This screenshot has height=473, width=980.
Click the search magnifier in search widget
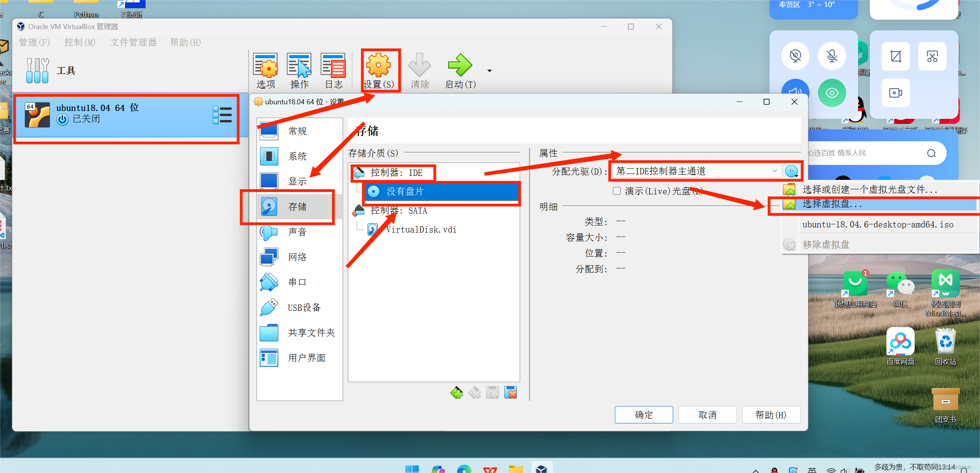tap(931, 153)
